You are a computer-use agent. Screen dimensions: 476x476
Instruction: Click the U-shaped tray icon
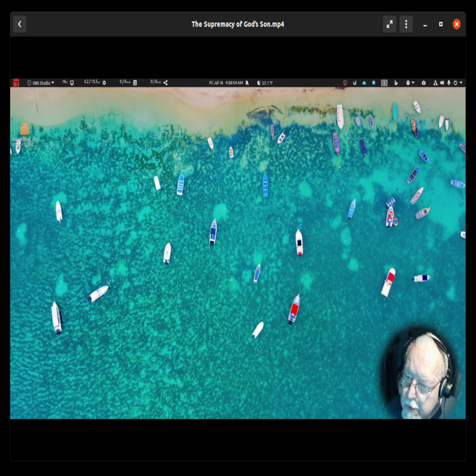point(355,83)
